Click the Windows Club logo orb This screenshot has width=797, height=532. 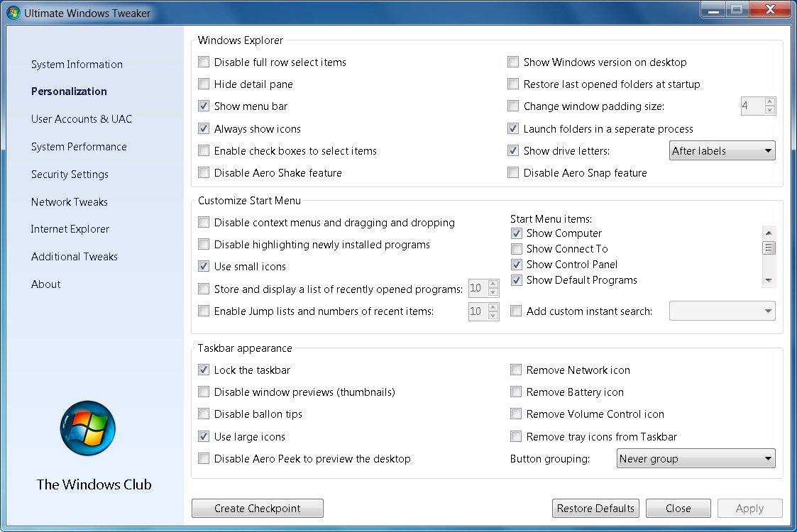[x=88, y=428]
